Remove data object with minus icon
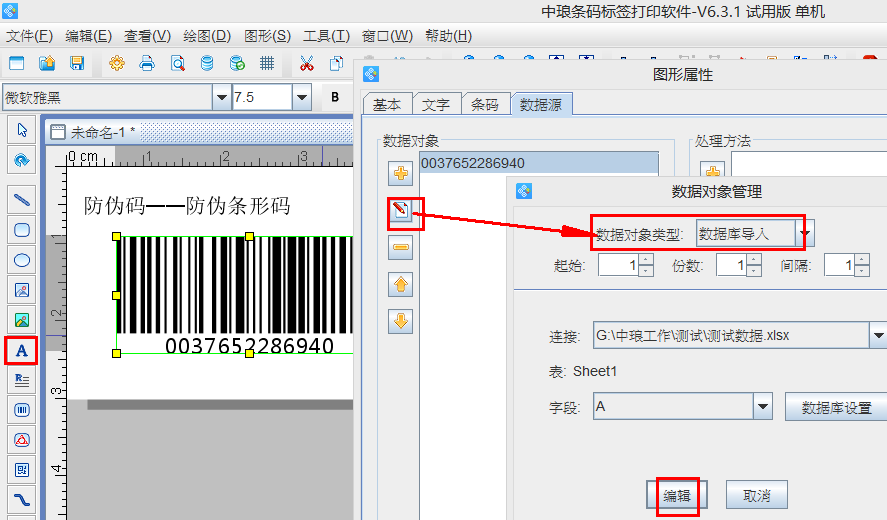 point(402,247)
